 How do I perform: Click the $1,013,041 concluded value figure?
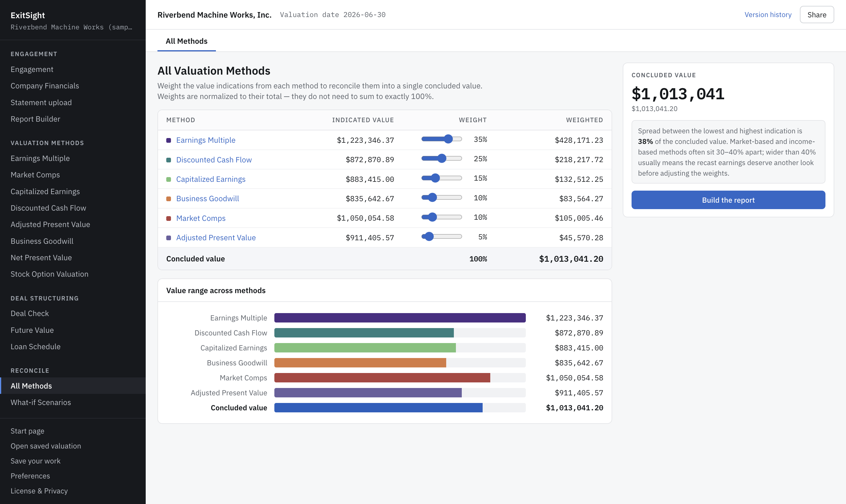pos(678,94)
